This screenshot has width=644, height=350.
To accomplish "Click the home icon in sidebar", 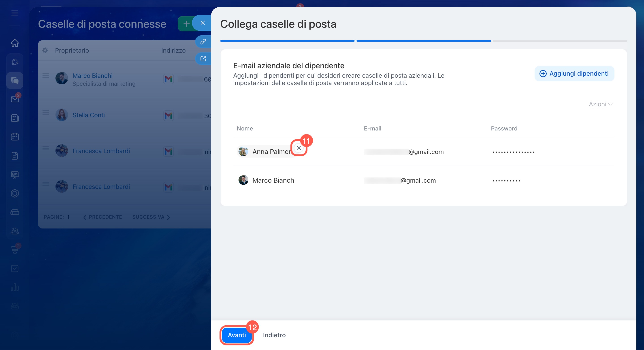I will click(15, 43).
